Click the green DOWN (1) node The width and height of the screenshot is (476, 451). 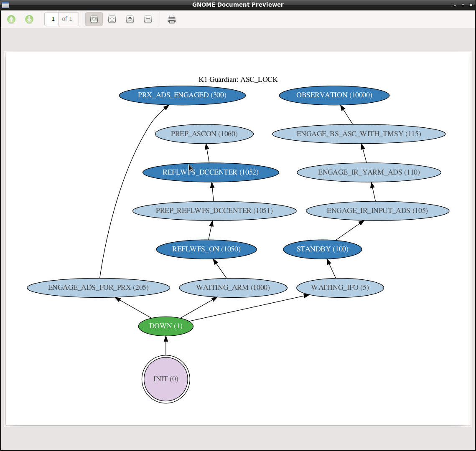click(166, 326)
